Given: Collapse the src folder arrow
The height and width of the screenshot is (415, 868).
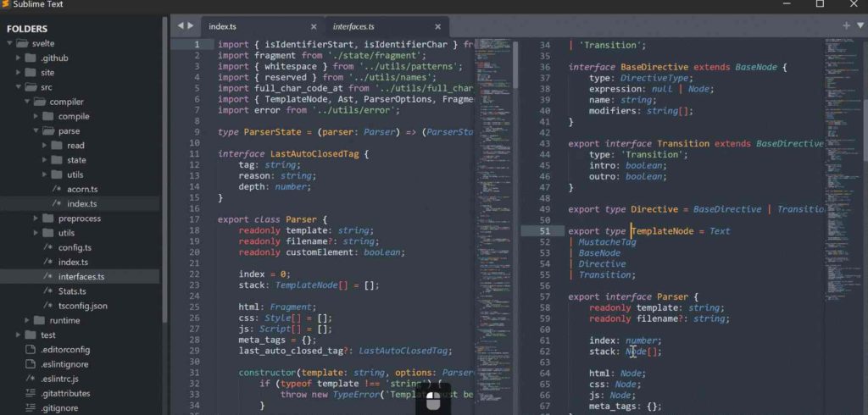Looking at the screenshot, I should pyautogui.click(x=19, y=87).
